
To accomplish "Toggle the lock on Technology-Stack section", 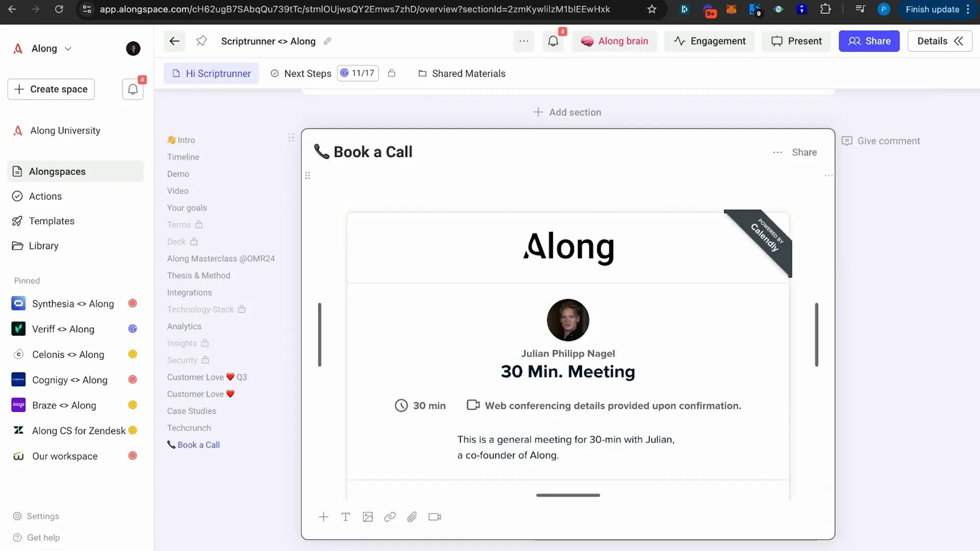I will tap(242, 309).
